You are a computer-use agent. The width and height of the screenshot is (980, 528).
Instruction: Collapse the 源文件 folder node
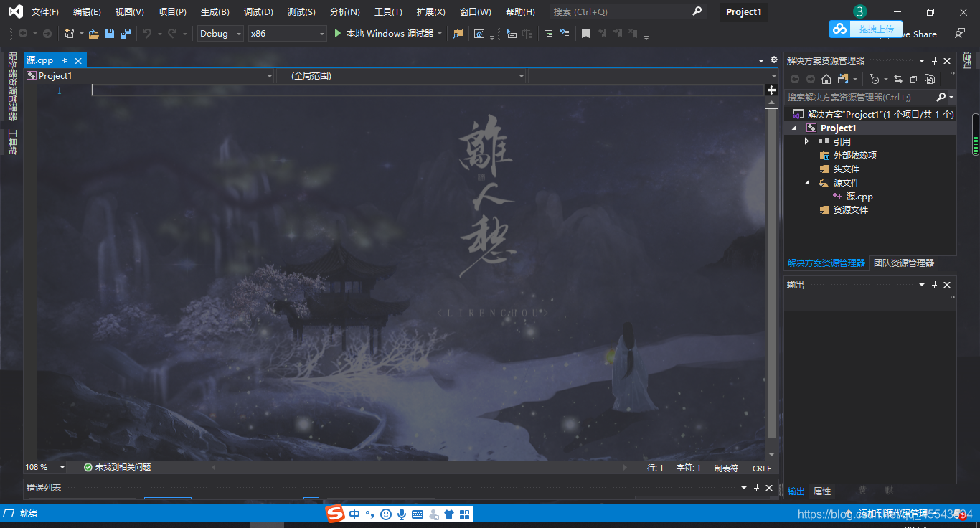806,182
